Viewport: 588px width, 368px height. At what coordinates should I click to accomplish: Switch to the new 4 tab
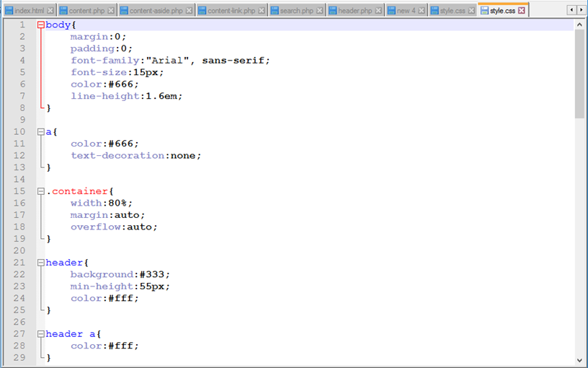pos(406,11)
